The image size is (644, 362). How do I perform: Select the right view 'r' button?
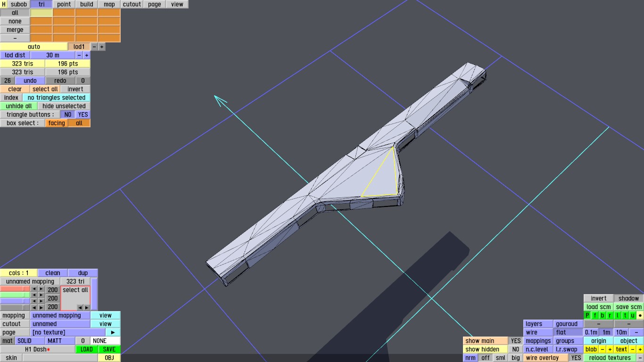(610, 315)
